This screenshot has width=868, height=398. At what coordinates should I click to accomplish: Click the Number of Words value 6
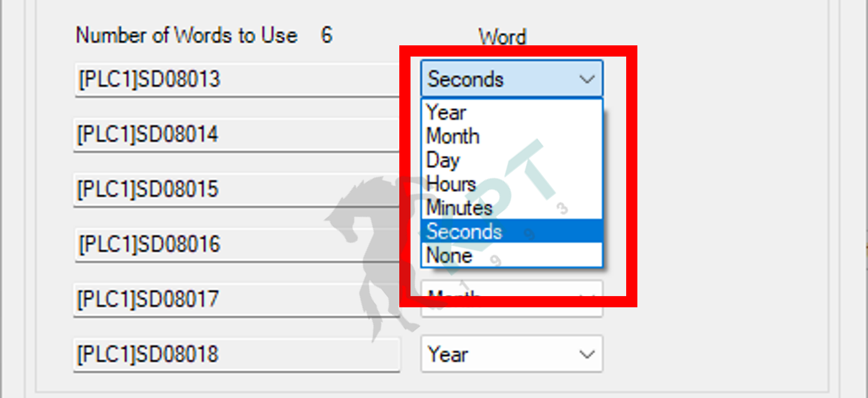point(327,35)
